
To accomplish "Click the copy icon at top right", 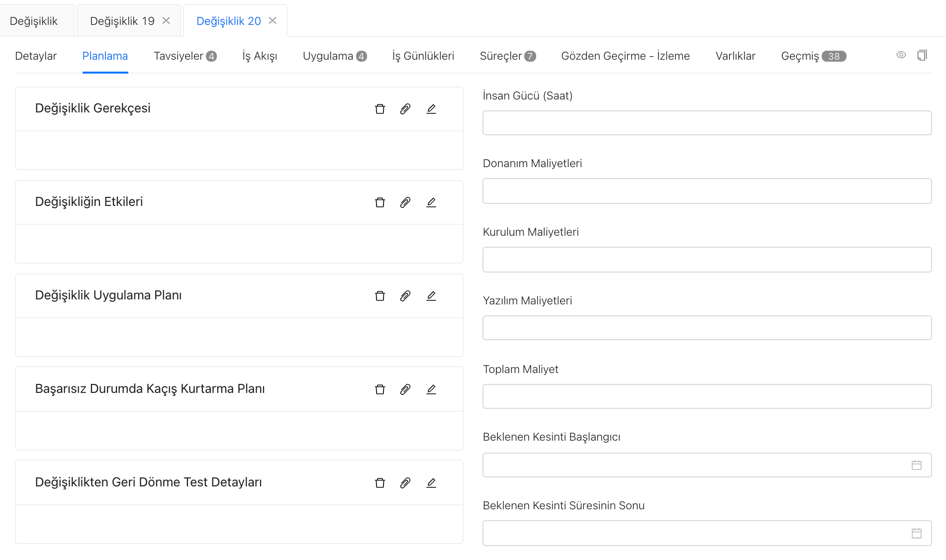I will [922, 55].
